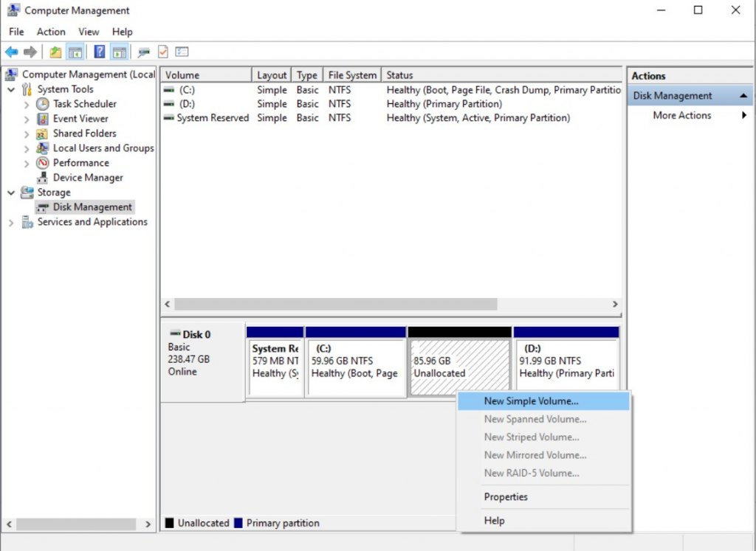Toggle the Show/Hide Action Pane toolbar button
Image resolution: width=756 pixels, height=551 pixels.
(x=118, y=52)
